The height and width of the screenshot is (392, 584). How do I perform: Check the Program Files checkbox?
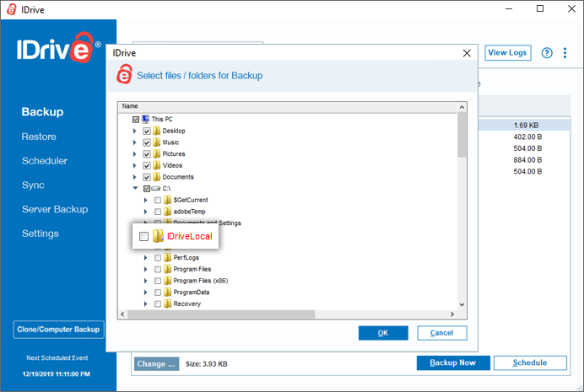tap(158, 269)
